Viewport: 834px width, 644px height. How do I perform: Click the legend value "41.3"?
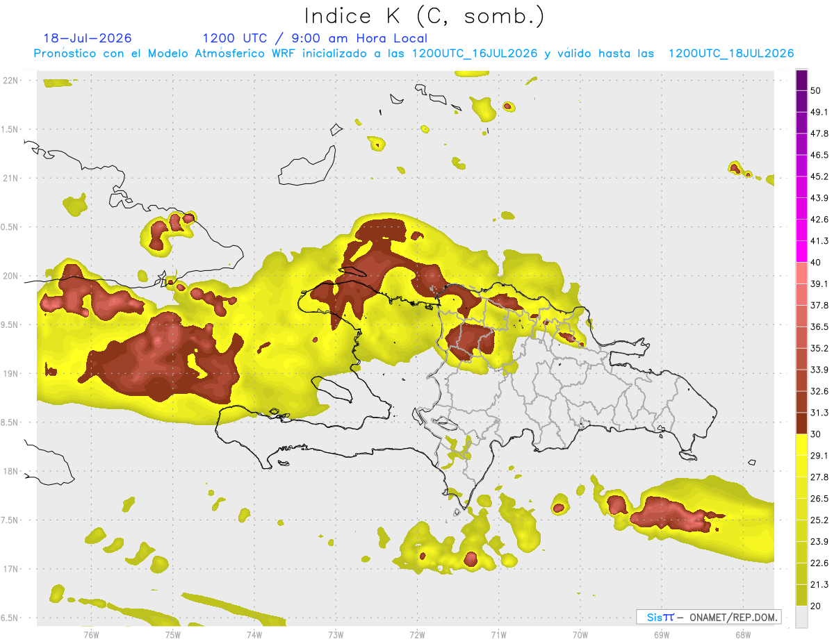coord(819,241)
